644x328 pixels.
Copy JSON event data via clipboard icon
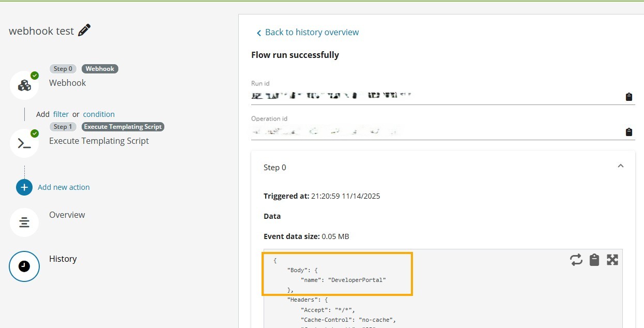tap(594, 260)
